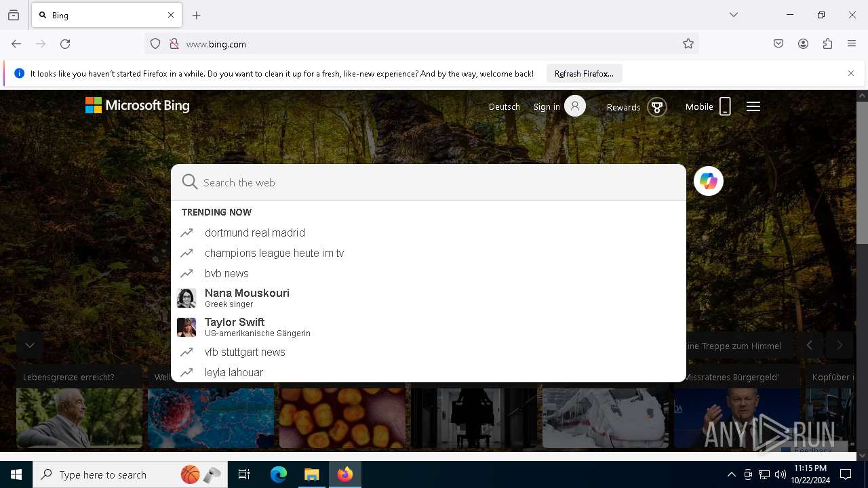Viewport: 868px width, 488px height.
Task: Click the search magnifier icon
Action: (190, 182)
